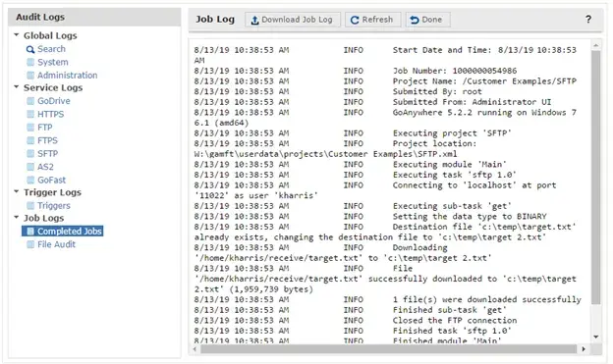Open the FTPS service log

pos(47,140)
